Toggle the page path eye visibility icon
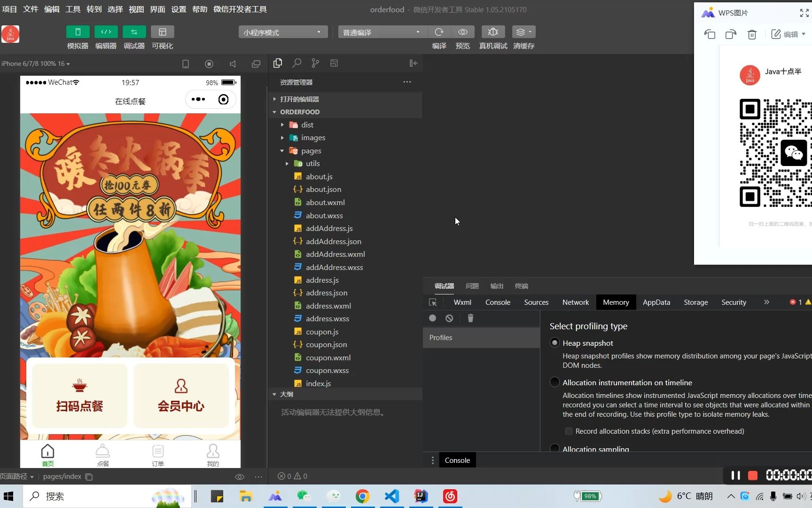The width and height of the screenshot is (812, 508). coord(240,477)
